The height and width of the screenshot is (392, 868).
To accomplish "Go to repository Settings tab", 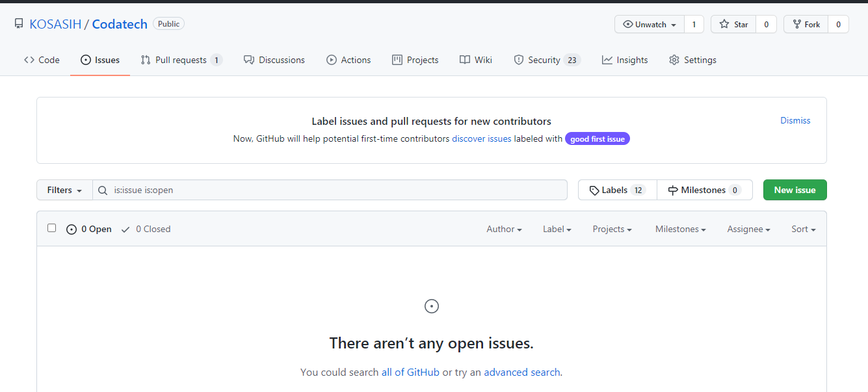I will [x=692, y=60].
